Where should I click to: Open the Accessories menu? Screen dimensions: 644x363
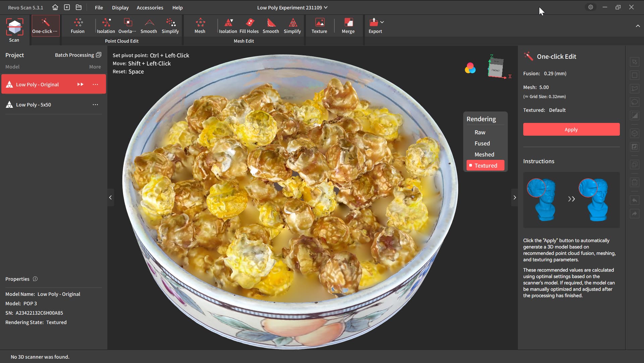(150, 7)
